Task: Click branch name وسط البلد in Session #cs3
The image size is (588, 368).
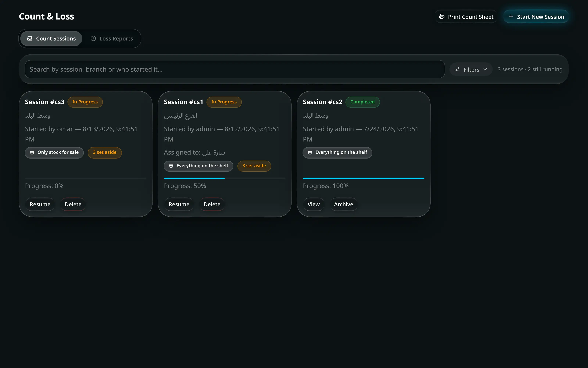Action: point(38,116)
